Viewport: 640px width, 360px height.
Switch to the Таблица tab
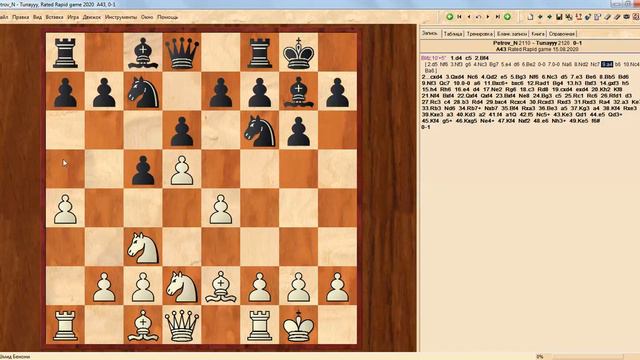[x=453, y=34]
